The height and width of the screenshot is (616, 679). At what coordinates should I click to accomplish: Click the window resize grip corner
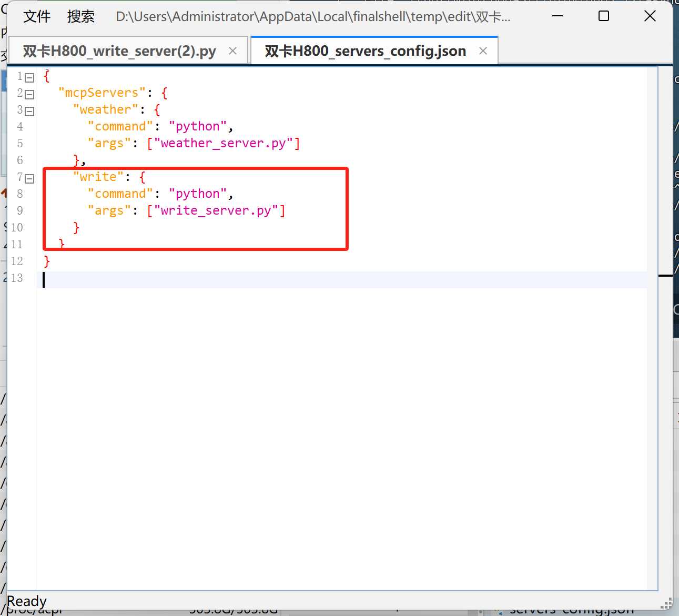[x=666, y=603]
